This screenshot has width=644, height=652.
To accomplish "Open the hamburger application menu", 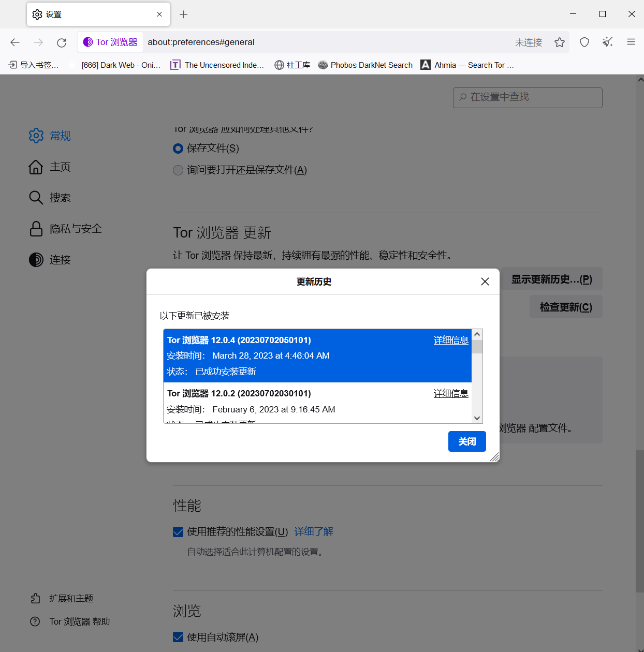I will (x=631, y=42).
